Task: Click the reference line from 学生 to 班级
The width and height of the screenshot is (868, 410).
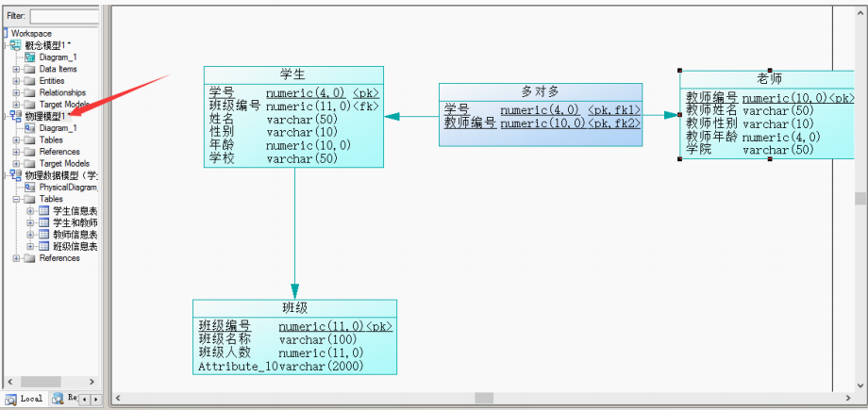Action: (294, 233)
